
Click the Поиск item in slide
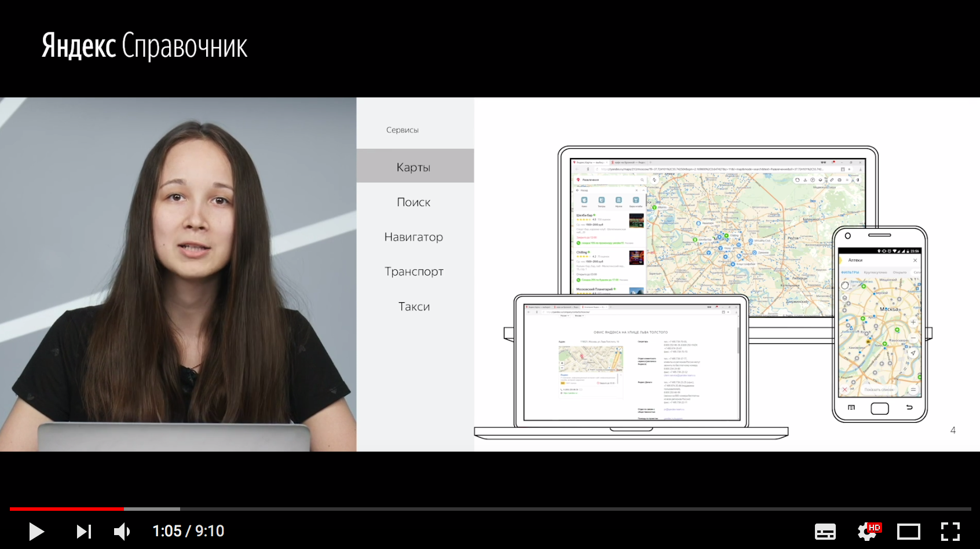414,202
